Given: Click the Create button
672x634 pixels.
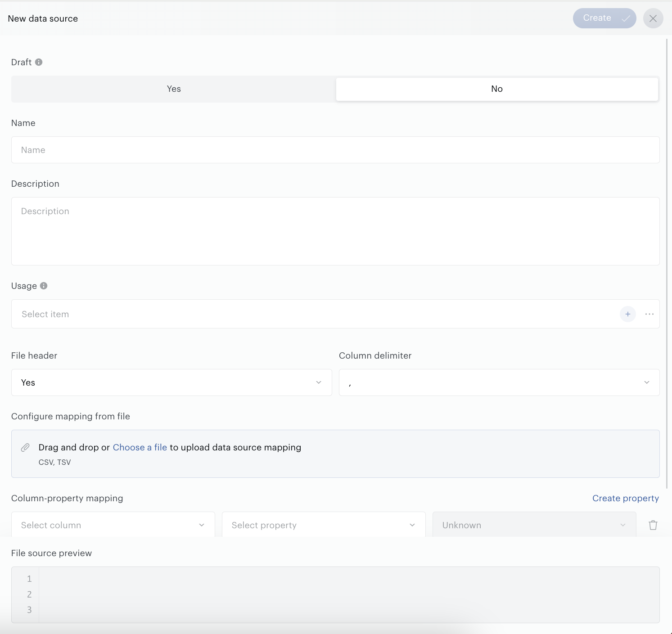Looking at the screenshot, I should [604, 18].
